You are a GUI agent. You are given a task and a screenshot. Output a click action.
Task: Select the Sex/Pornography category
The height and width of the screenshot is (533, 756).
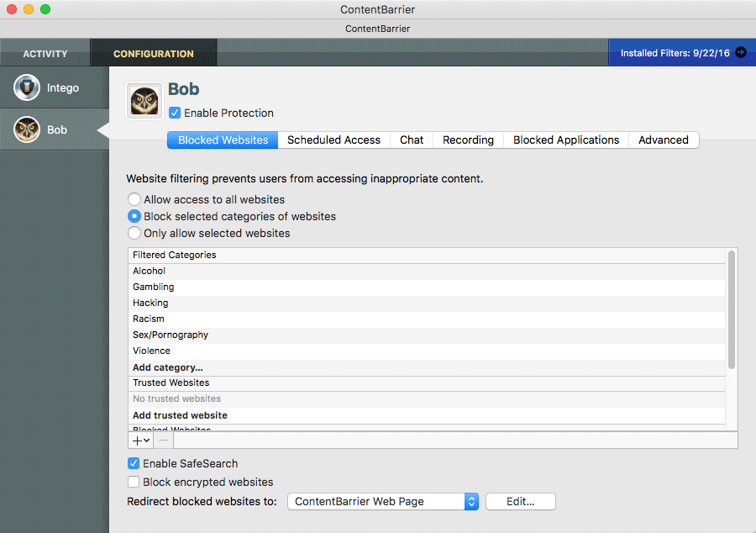pos(427,335)
